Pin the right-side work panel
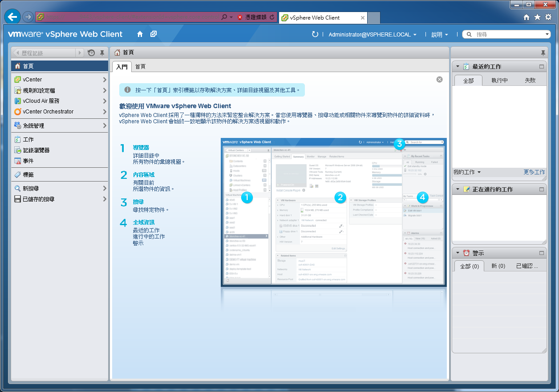Image resolution: width=559 pixels, height=392 pixels. pyautogui.click(x=543, y=53)
